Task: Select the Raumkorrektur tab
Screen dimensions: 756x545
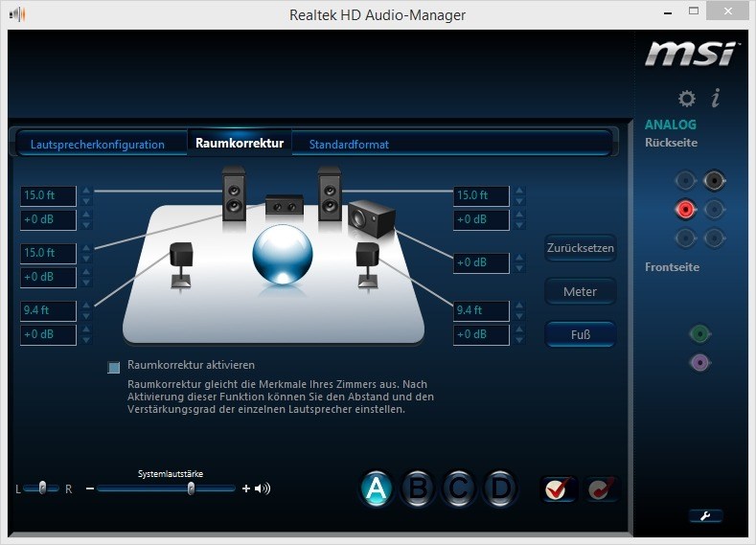Action: (240, 143)
